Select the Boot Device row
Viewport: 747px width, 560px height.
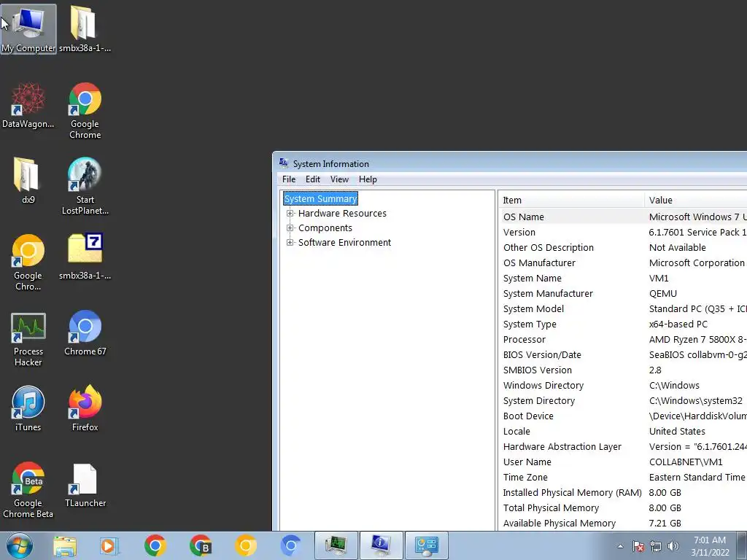[x=623, y=416]
